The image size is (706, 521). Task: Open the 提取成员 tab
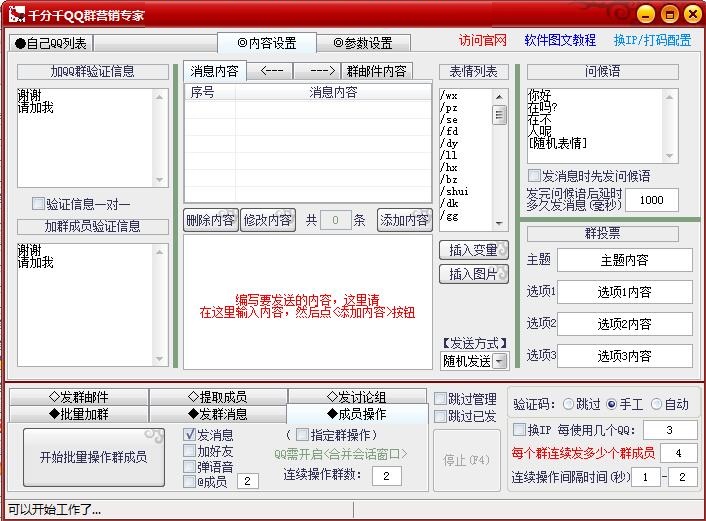(x=218, y=397)
